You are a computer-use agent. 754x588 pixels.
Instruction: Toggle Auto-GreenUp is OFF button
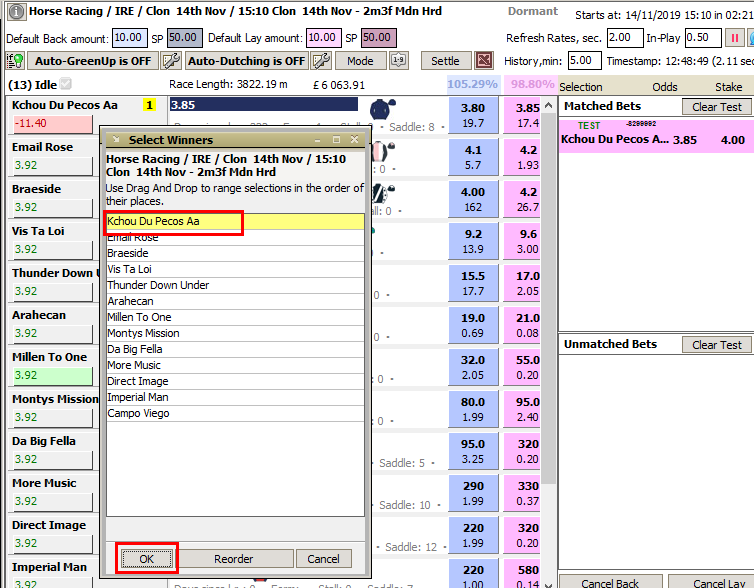[x=93, y=61]
